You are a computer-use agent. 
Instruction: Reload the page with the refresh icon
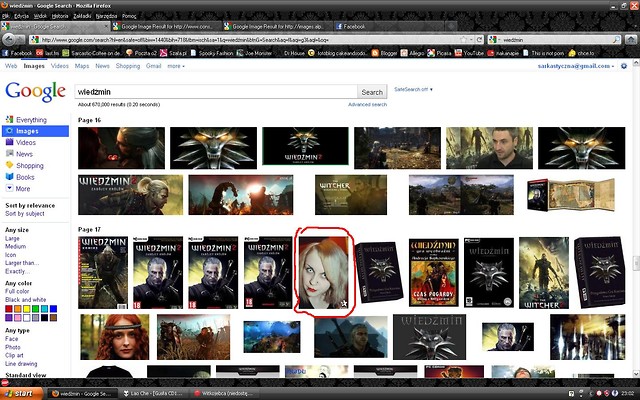[x=480, y=40]
